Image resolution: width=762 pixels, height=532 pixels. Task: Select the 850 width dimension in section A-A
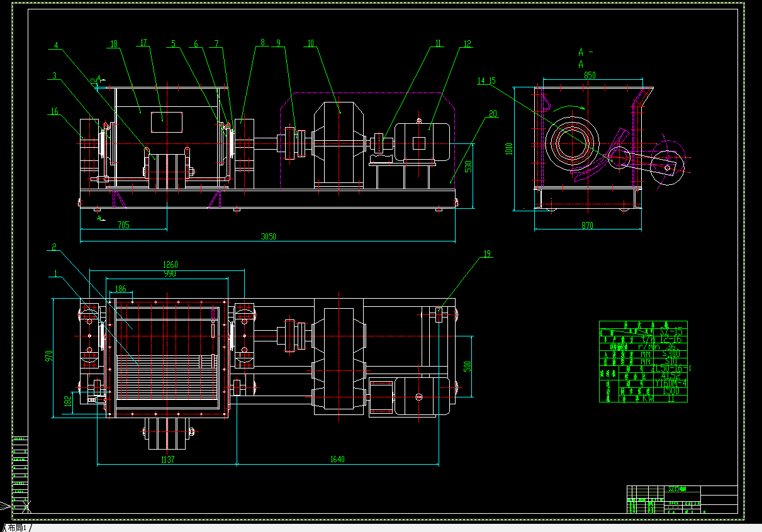pyautogui.click(x=590, y=75)
